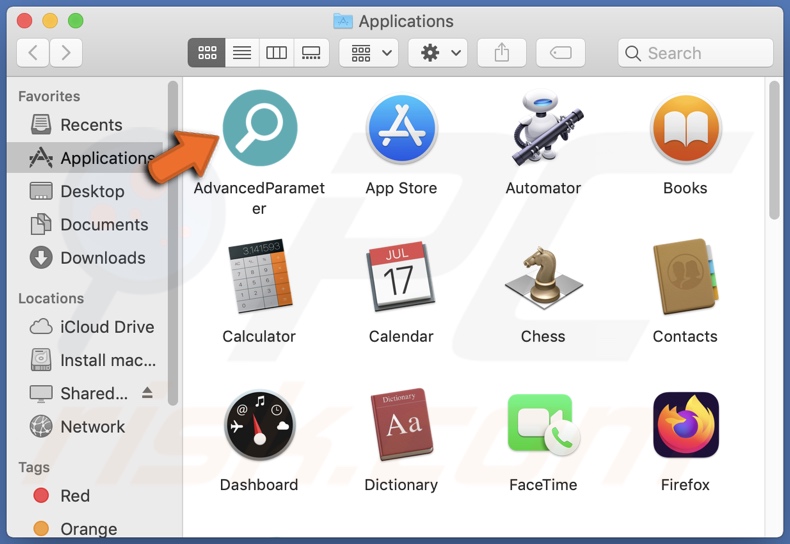Click the Share toolbar button
The width and height of the screenshot is (790, 544).
501,53
